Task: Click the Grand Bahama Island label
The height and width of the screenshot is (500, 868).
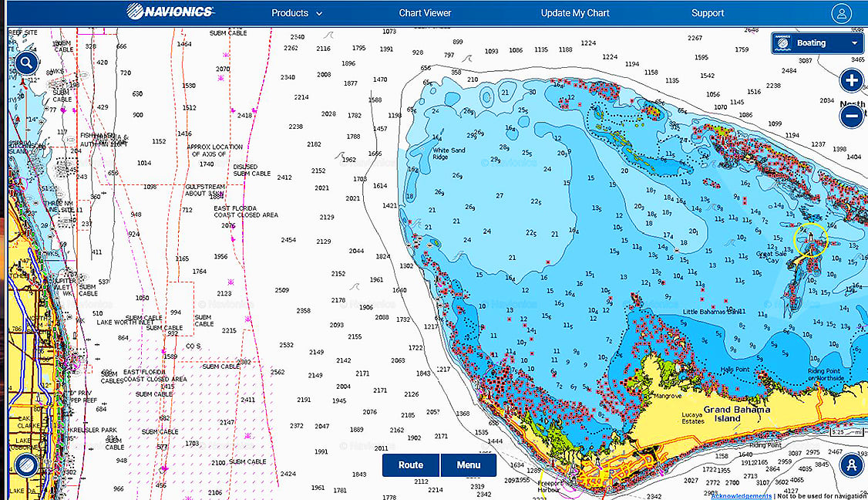Action: [736, 414]
